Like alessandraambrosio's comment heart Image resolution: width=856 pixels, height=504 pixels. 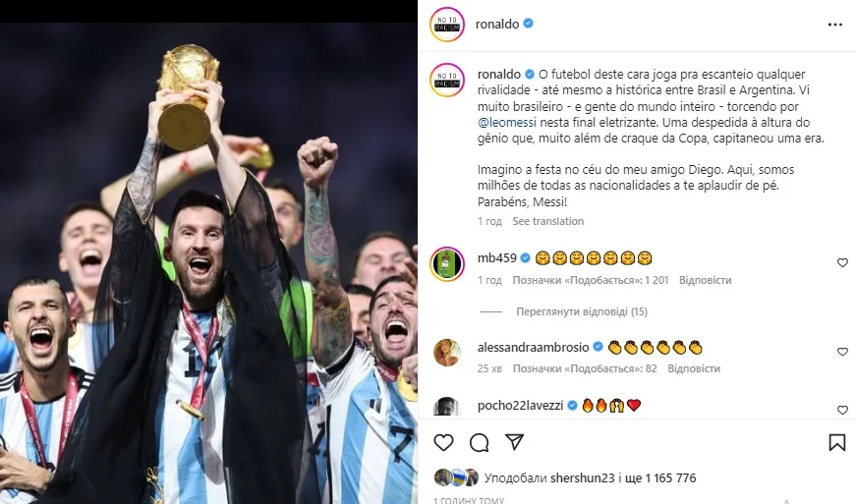(842, 352)
